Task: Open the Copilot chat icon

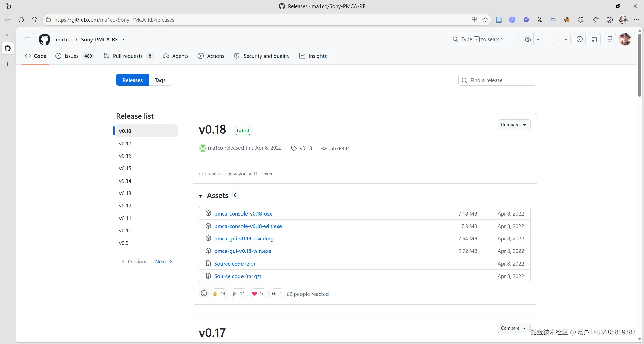Action: (x=528, y=39)
